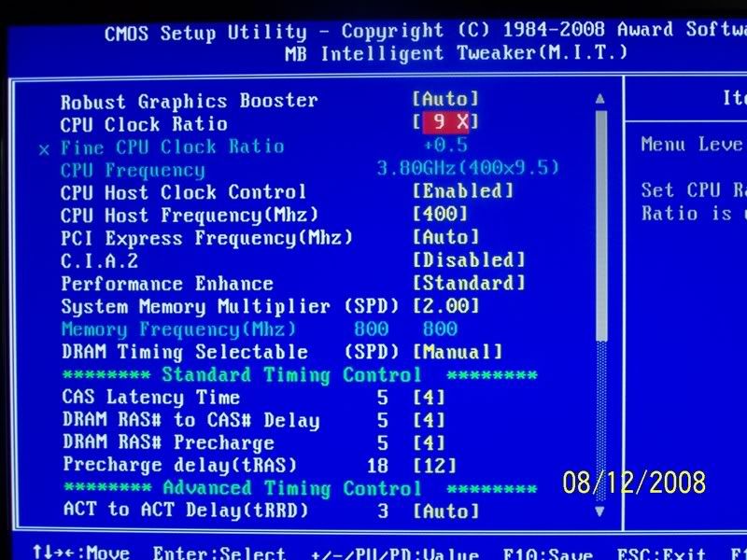This screenshot has height=560, width=747.
Task: Click the vertical scrollbar thumb
Action: pos(601,226)
